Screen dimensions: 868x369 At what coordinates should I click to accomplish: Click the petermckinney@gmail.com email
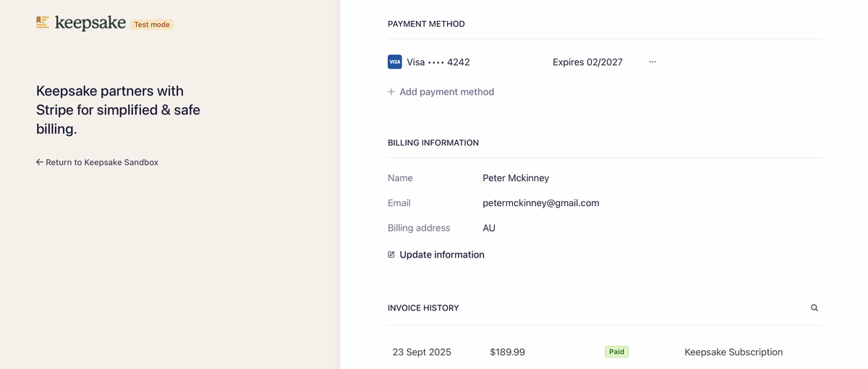click(x=540, y=203)
